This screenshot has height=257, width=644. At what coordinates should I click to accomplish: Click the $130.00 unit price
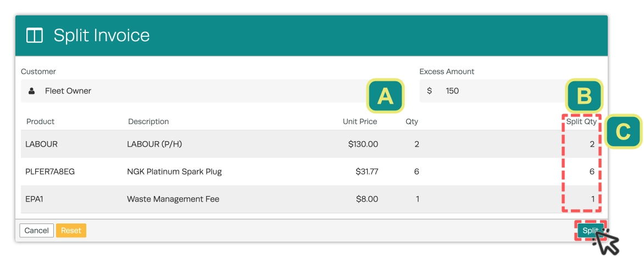363,144
